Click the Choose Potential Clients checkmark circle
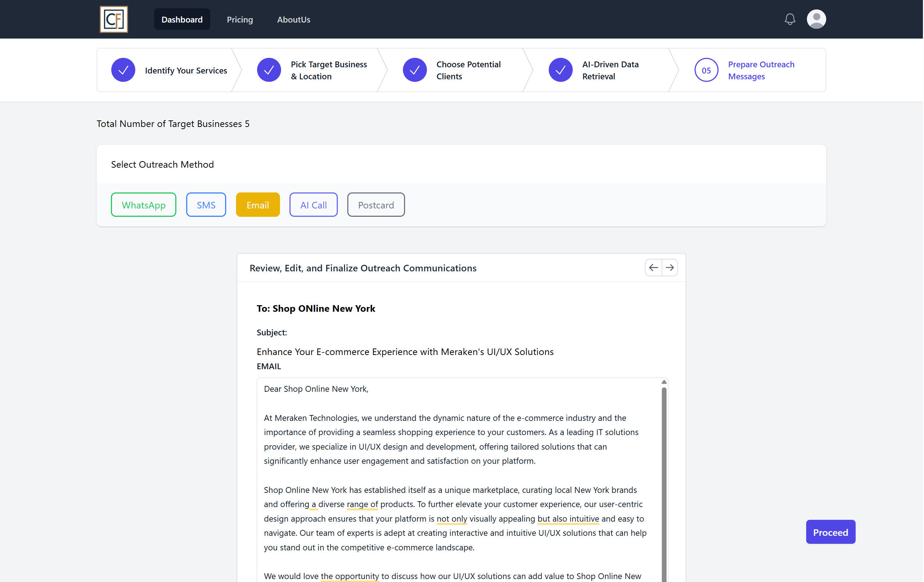Image resolution: width=924 pixels, height=582 pixels. (x=415, y=70)
